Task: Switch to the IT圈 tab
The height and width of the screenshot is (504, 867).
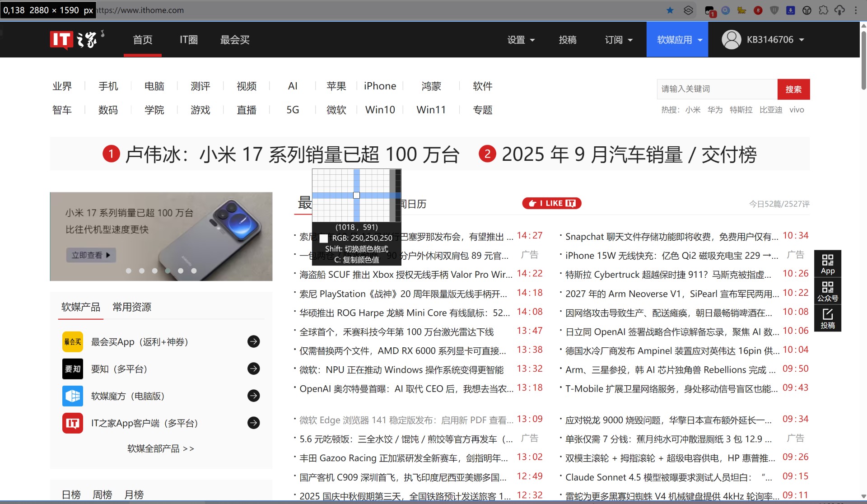Action: point(189,40)
